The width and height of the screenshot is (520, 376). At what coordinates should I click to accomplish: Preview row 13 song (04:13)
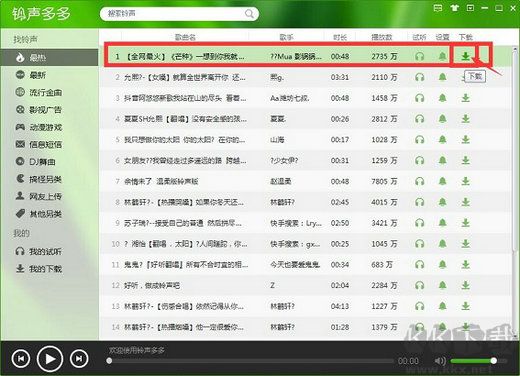(420, 306)
